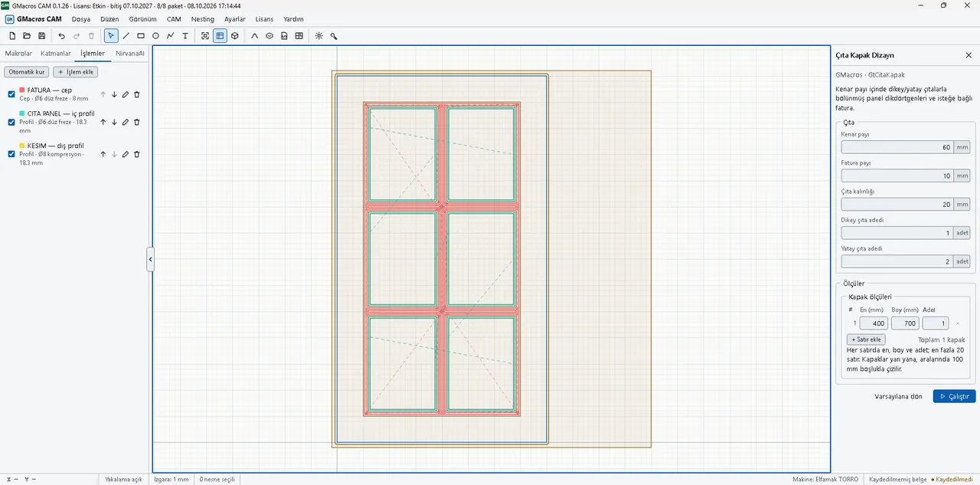Collapse the left sidebar with the arrow handle
The image size is (980, 485).
(150, 260)
